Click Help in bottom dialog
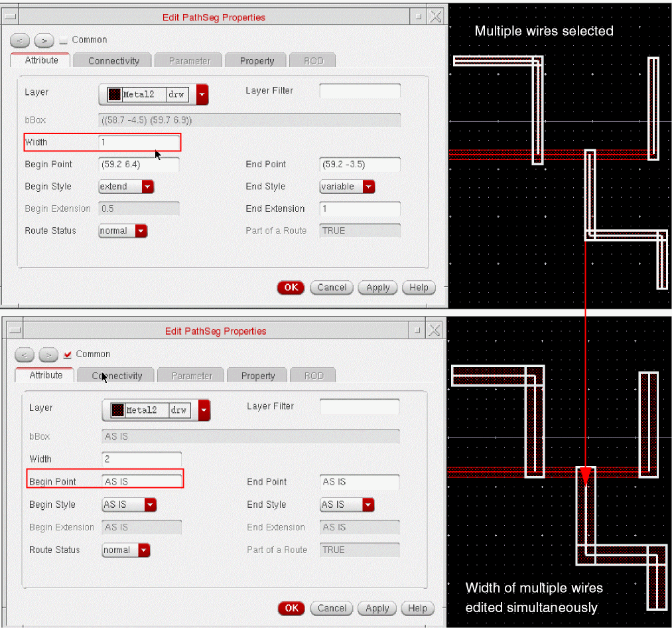This screenshot has height=628, width=672. (x=417, y=608)
